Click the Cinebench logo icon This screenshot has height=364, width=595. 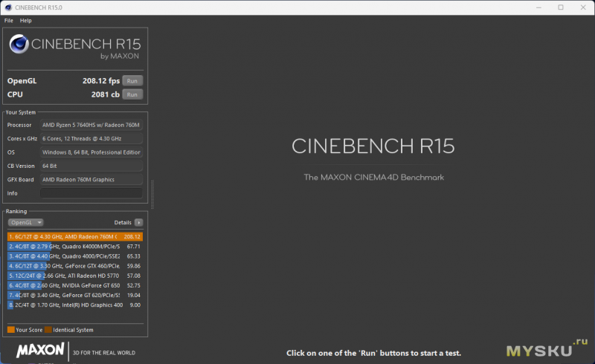click(x=19, y=44)
